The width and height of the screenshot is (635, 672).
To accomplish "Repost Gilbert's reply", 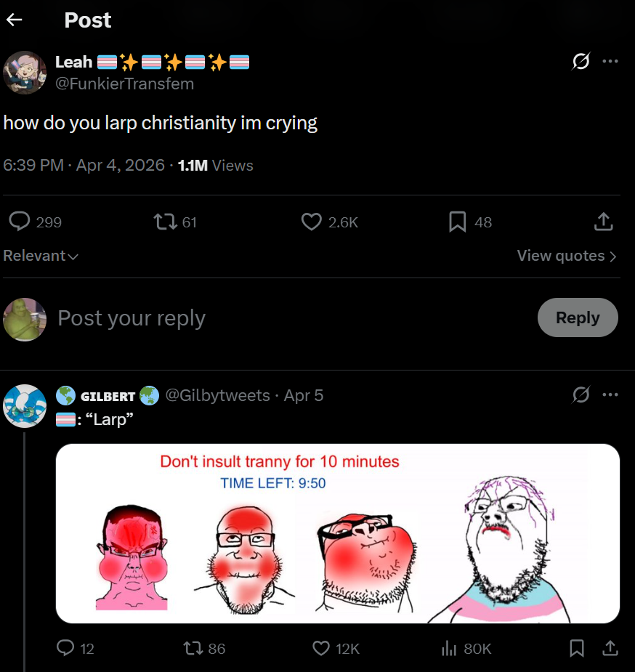I will coord(197,648).
